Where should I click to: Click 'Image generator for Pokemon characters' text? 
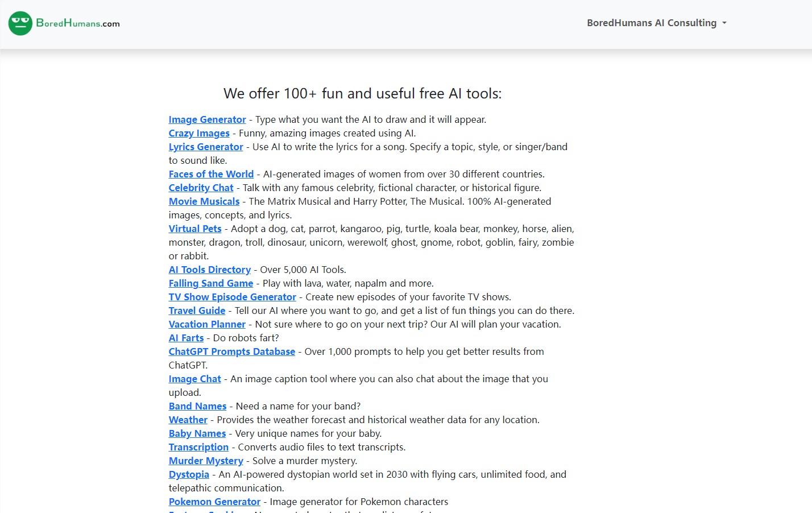pyautogui.click(x=359, y=502)
